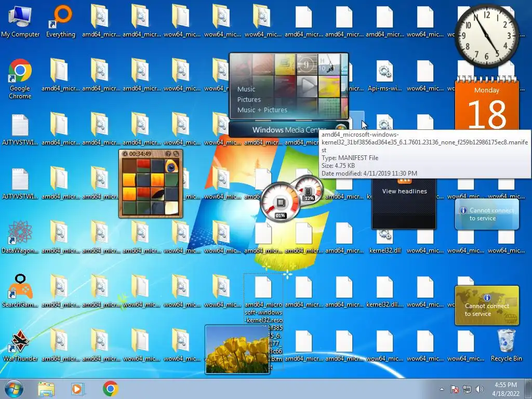Show the puzzle picture via question-mark icon
The width and height of the screenshot is (532, 399).
[168, 154]
